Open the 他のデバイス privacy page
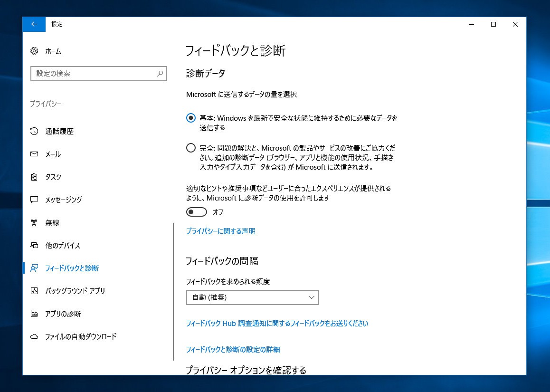The height and width of the screenshot is (392, 550). 63,245
